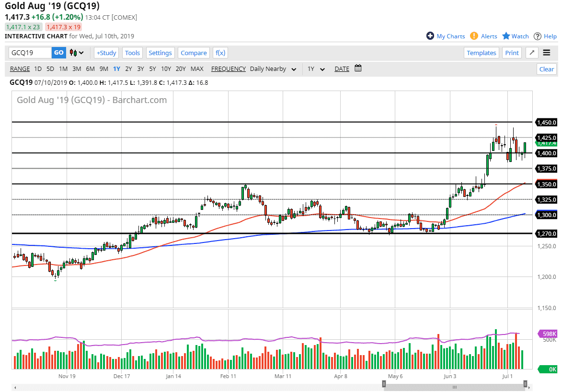Select the 6M range option
This screenshot has height=392, width=562.
(x=90, y=69)
